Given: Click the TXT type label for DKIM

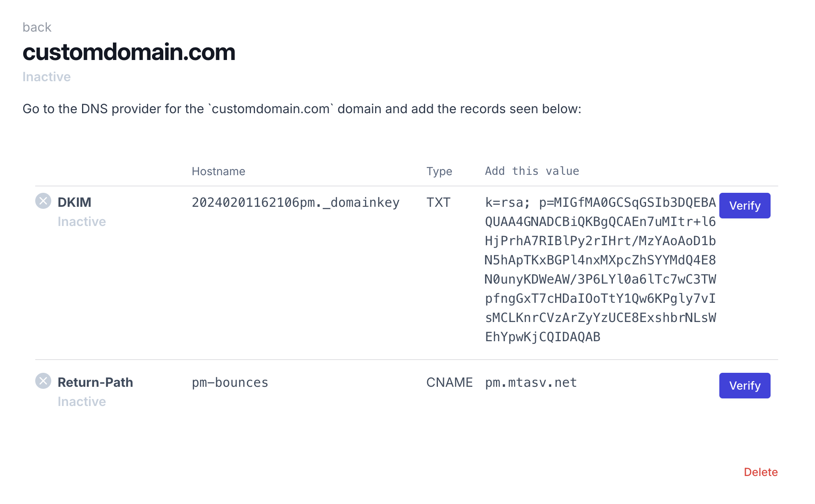Looking at the screenshot, I should [439, 203].
